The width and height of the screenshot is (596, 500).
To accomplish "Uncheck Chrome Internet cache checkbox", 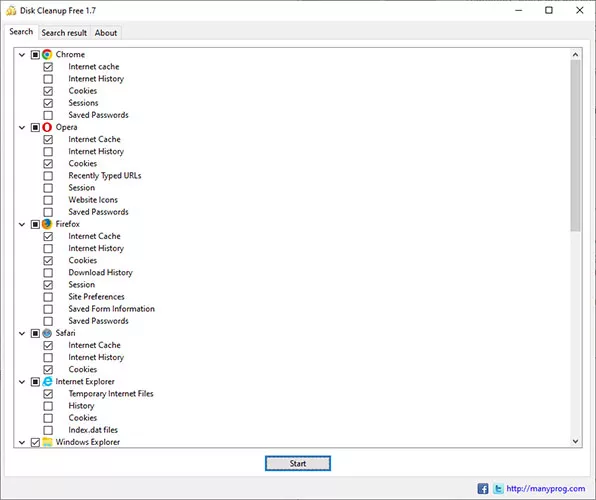I will tap(48, 67).
